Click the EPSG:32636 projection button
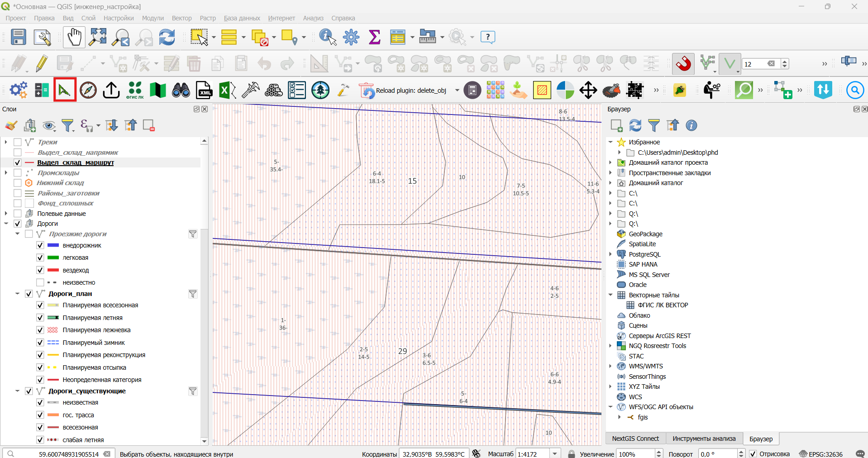Viewport: 868px width, 458px height. pyautogui.click(x=821, y=454)
